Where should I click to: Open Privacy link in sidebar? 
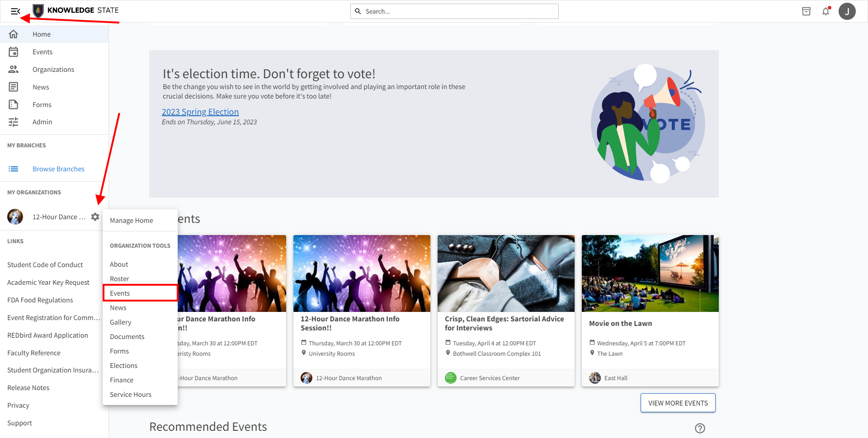tap(18, 405)
